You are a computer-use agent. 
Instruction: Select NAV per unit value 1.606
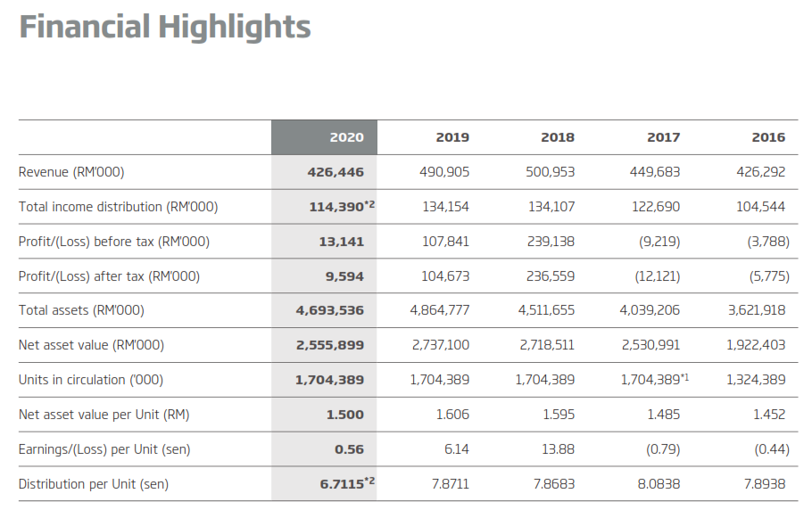coord(452,415)
